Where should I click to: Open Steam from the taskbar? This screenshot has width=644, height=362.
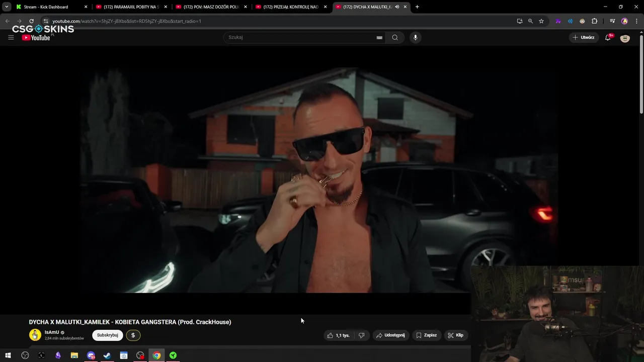[x=107, y=355]
